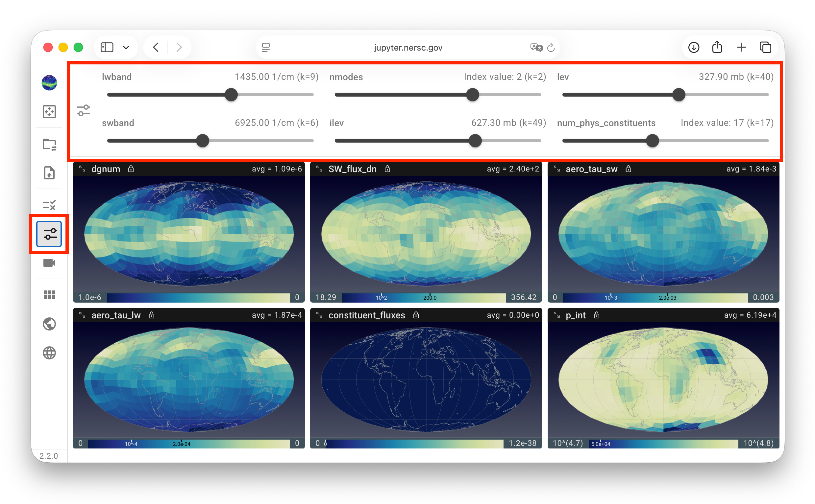The width and height of the screenshot is (815, 504).
Task: Click the aero_tau_lw colorbar
Action: 188,443
